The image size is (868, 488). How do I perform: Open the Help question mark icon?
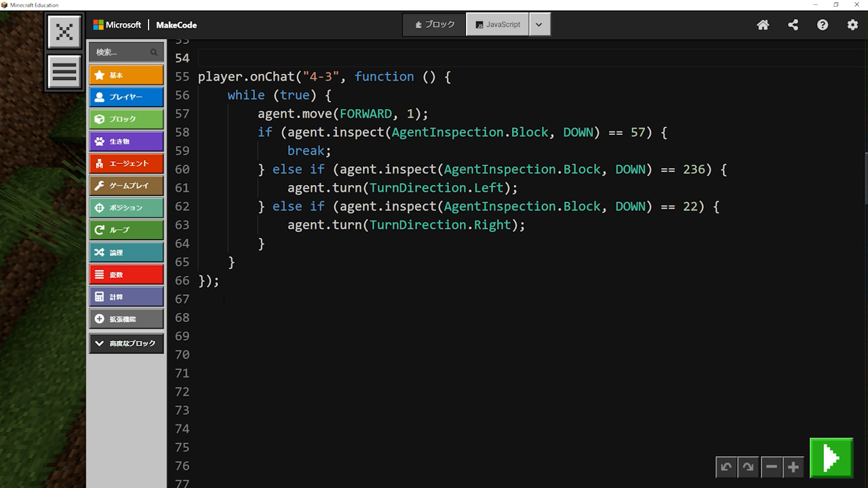(x=823, y=25)
